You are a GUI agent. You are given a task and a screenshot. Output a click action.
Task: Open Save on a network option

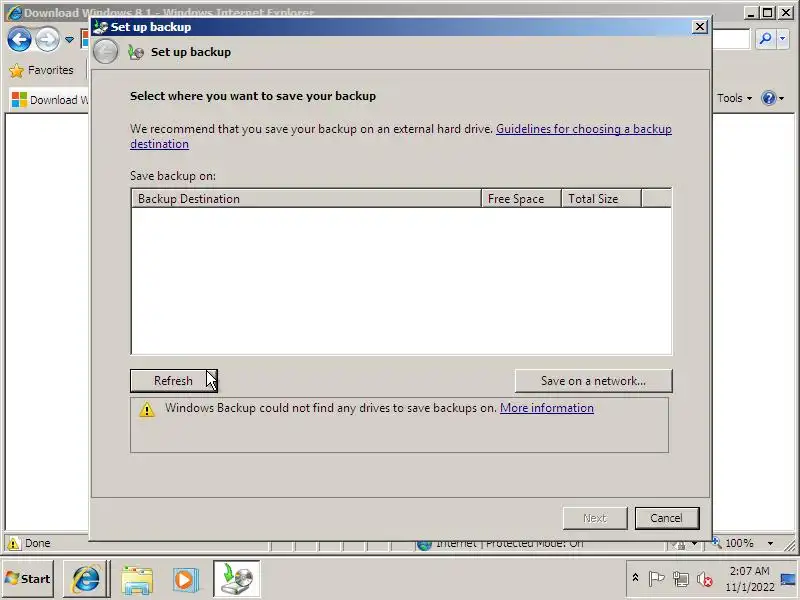(x=593, y=381)
